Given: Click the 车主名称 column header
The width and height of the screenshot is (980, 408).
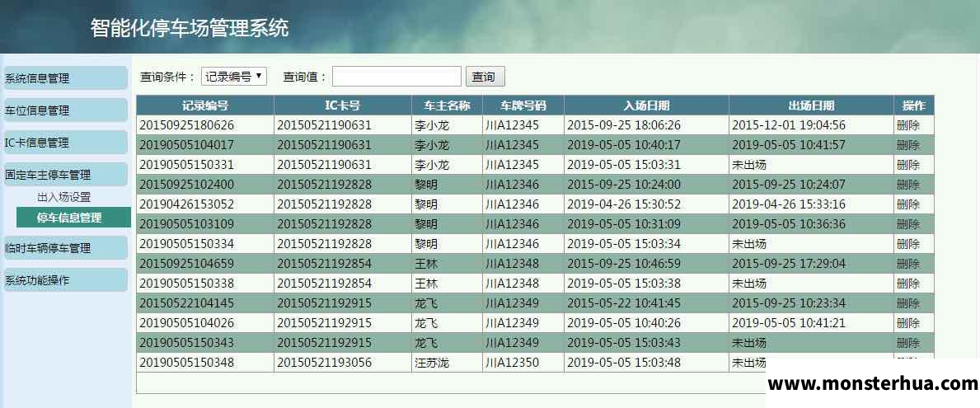Looking at the screenshot, I should point(447,106).
